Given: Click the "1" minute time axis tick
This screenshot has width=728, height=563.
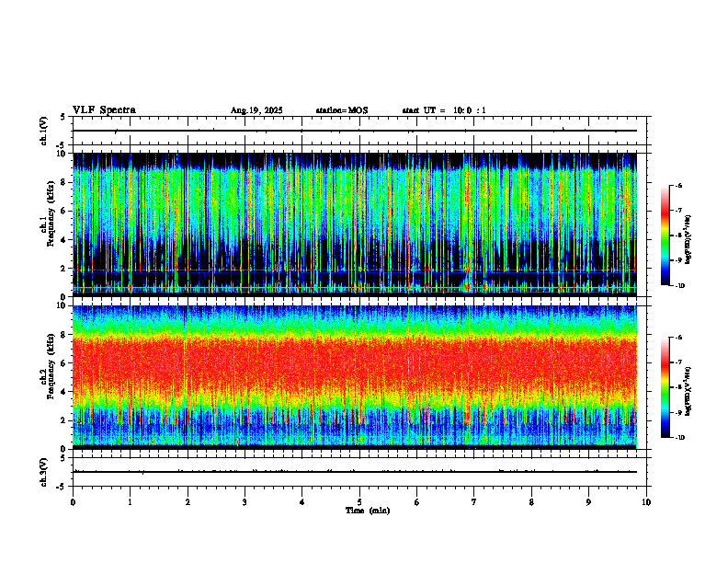Looking at the screenshot, I should [x=131, y=502].
